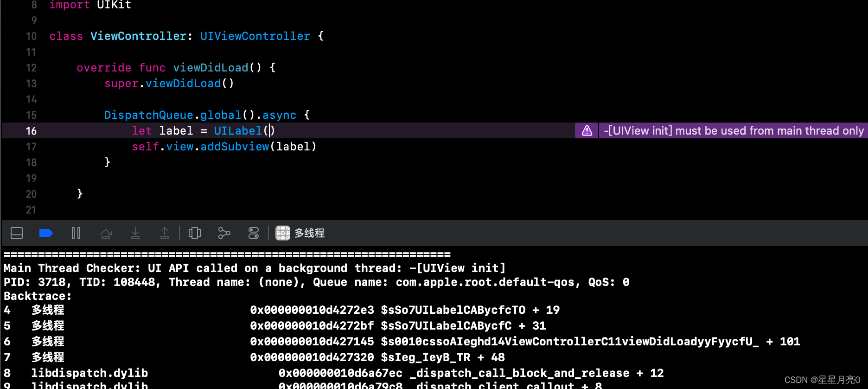Click the purple runtime warning triangle icon
This screenshot has height=389, width=868.
click(x=587, y=131)
